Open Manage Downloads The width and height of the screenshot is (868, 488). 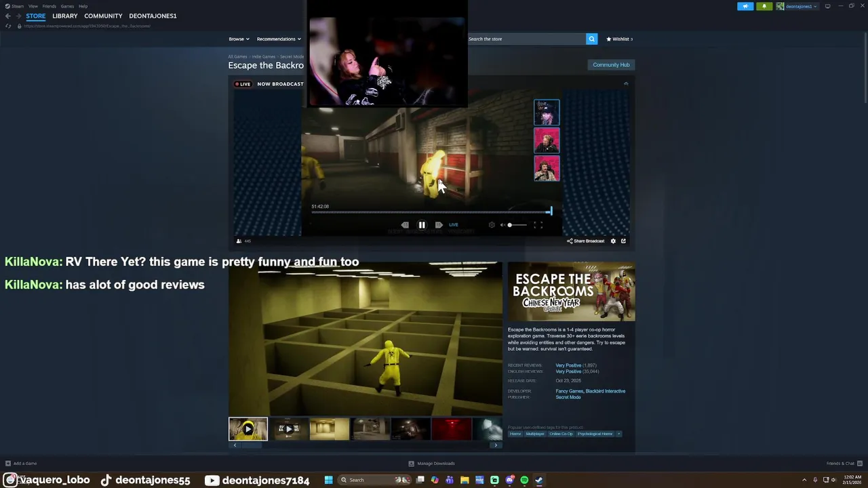431,464
